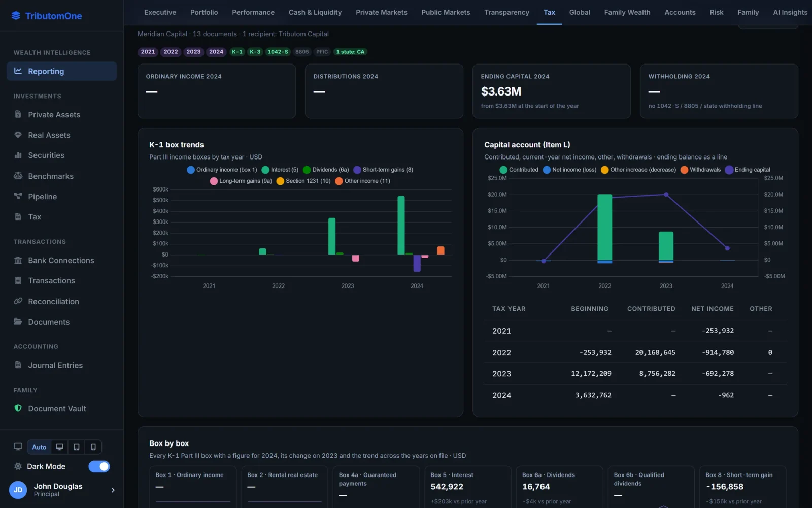Switch to the Executive tab
Viewport: 812px width, 508px height.
160,12
